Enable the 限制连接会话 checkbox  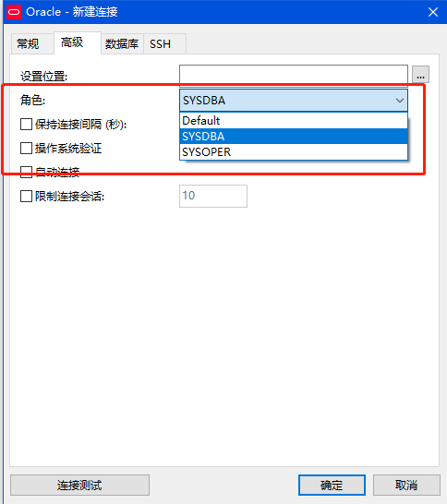pos(26,196)
